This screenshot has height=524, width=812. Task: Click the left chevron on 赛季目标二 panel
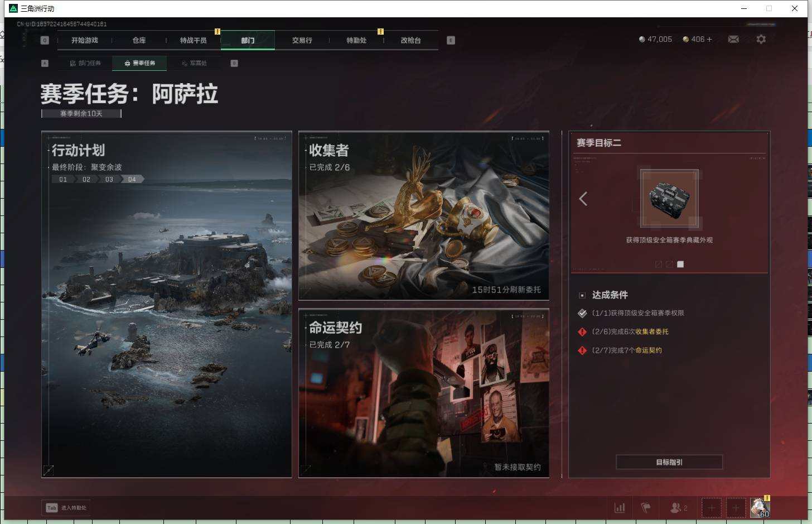coord(583,199)
